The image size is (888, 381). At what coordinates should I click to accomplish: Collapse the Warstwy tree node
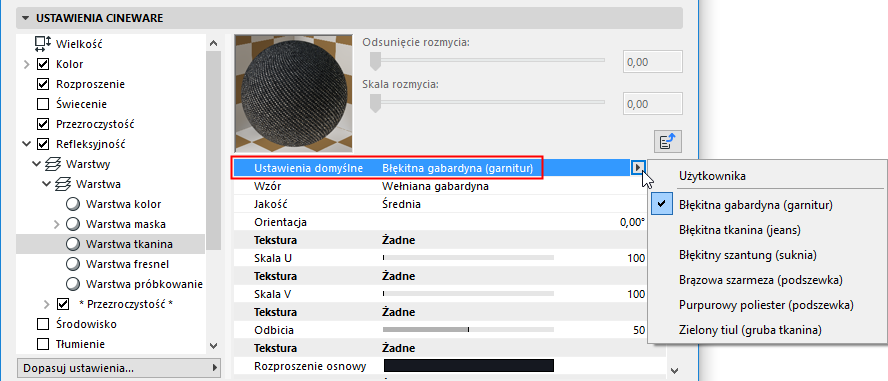coord(37,164)
